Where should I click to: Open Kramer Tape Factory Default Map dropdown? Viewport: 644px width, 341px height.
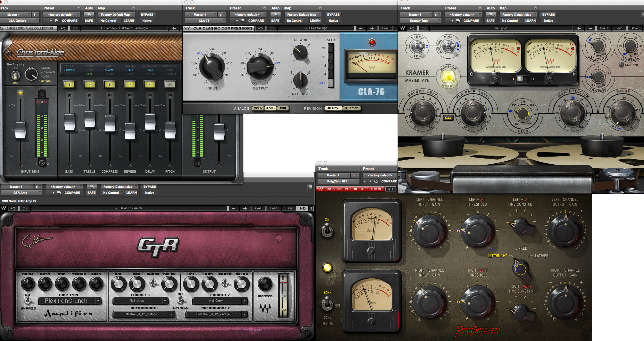[x=519, y=14]
